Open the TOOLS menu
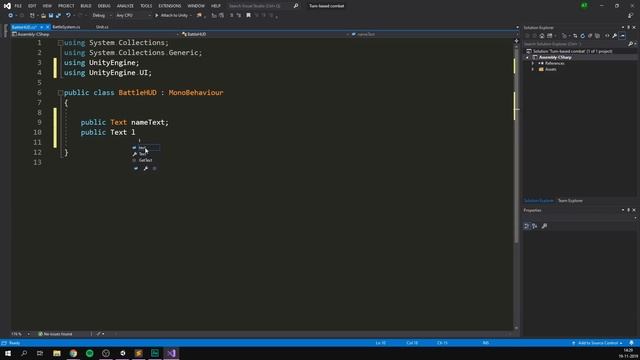 [x=146, y=6]
